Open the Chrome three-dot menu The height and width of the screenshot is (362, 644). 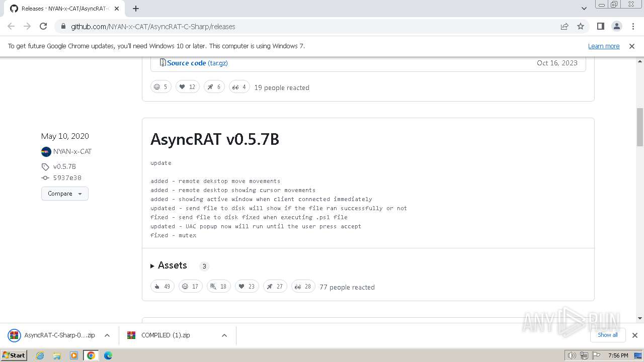632,27
